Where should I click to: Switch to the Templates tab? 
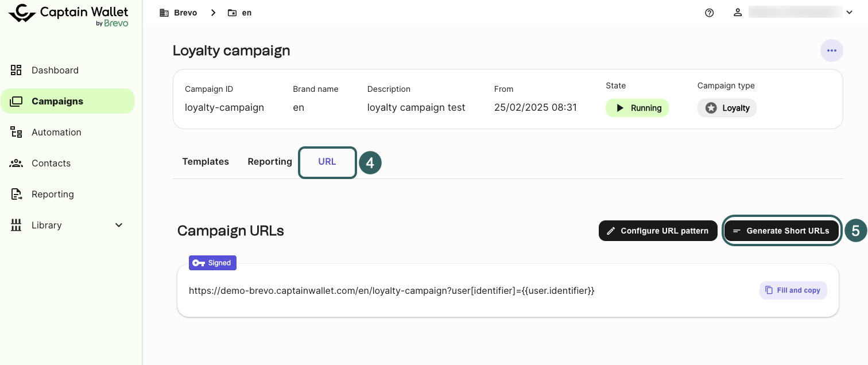point(206,162)
